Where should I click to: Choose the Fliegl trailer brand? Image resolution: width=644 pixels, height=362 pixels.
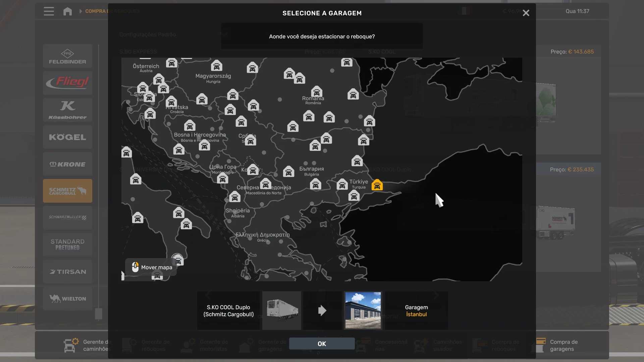click(x=67, y=83)
